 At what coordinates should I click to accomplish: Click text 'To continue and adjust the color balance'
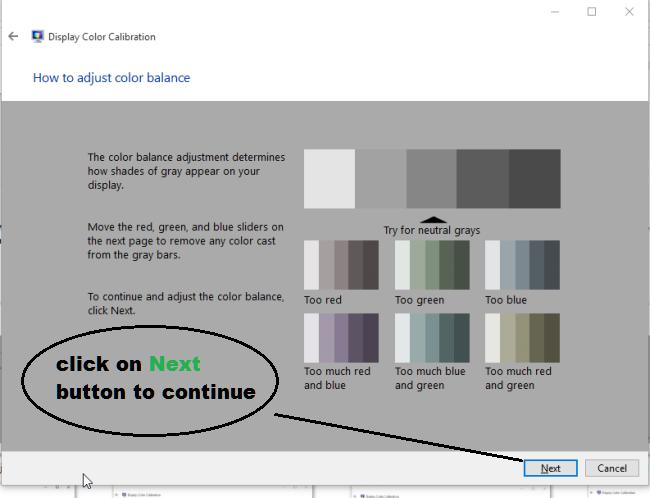[186, 296]
